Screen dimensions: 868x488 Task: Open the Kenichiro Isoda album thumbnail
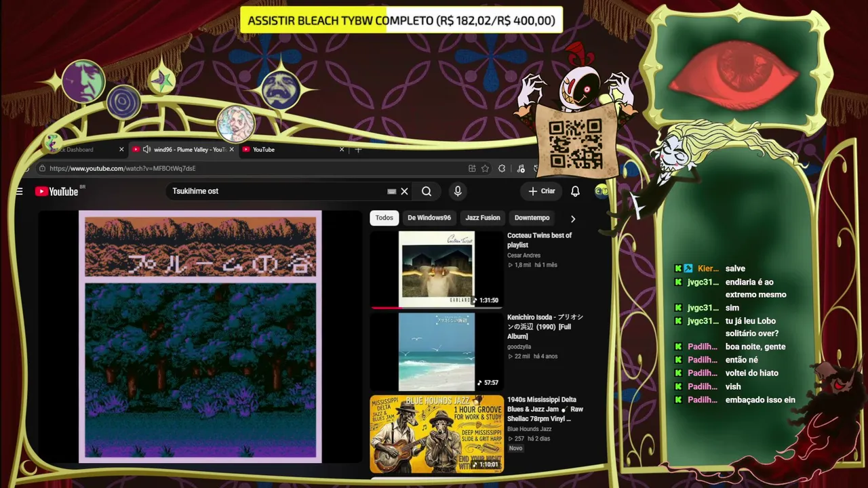[437, 351]
